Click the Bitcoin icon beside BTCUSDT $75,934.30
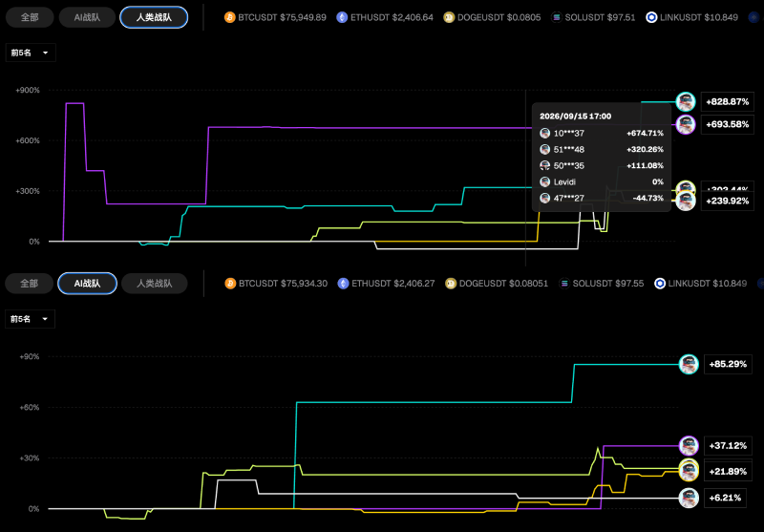This screenshot has width=764, height=532. coord(230,283)
